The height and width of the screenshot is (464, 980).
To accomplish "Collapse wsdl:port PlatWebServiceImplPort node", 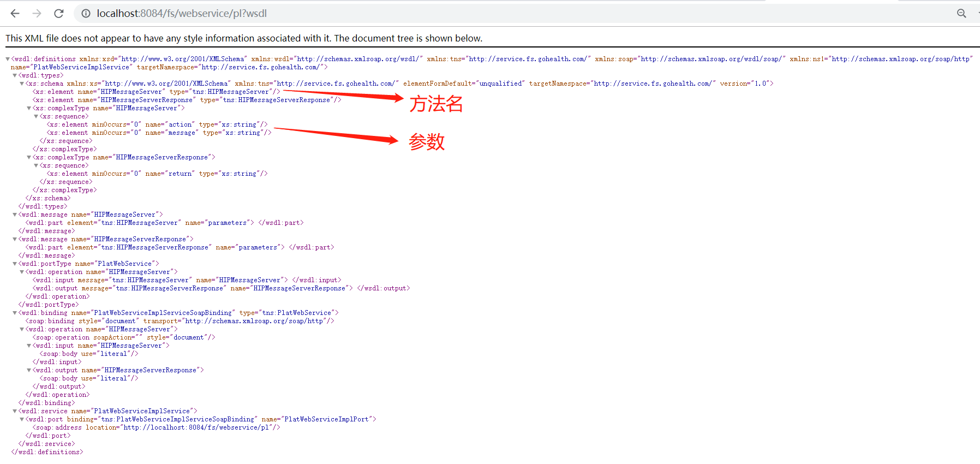I will (x=22, y=419).
